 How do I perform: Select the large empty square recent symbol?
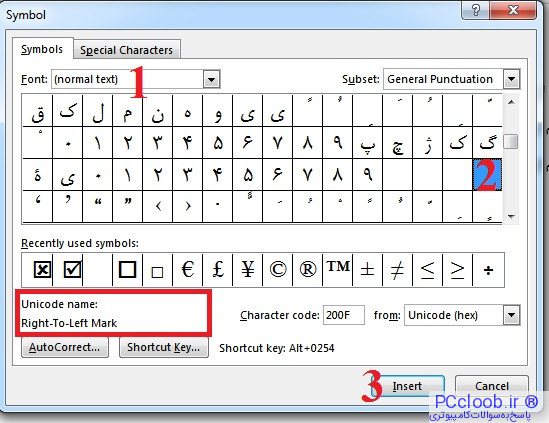point(127,270)
